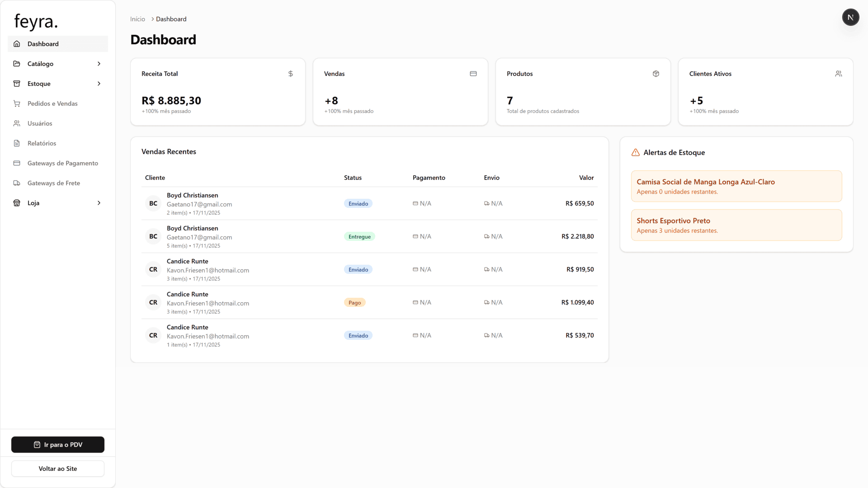Click the Ir para o PDV button
This screenshot has width=868, height=488.
tap(58, 445)
